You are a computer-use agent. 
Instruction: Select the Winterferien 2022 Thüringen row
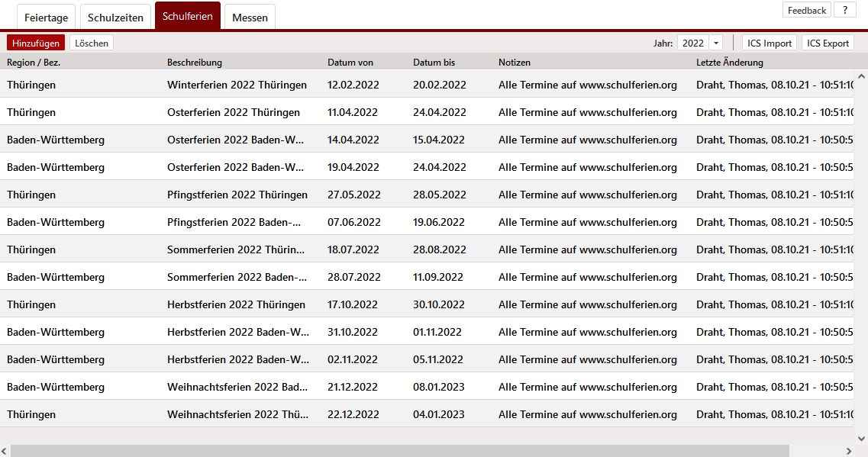[x=237, y=85]
